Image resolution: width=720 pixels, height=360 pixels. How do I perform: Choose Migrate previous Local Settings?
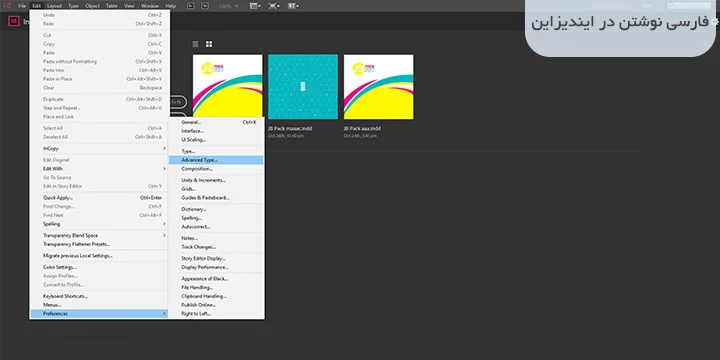click(99, 255)
